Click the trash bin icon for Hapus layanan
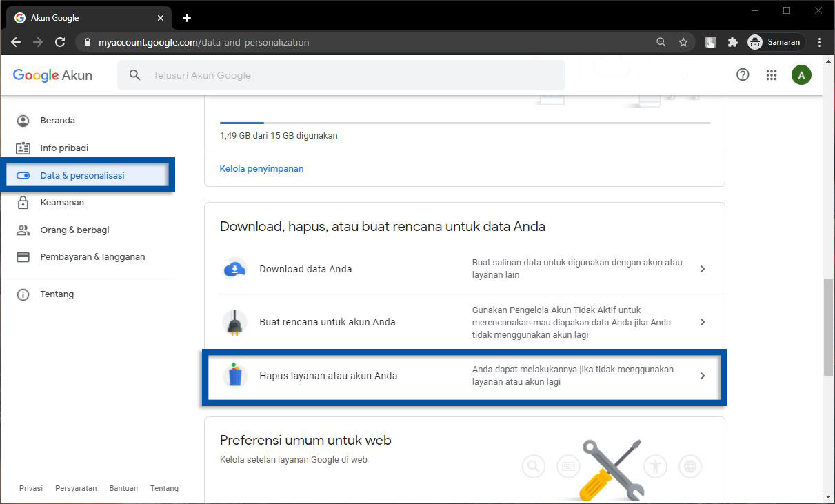Screen dimensions: 835x504 235,376
